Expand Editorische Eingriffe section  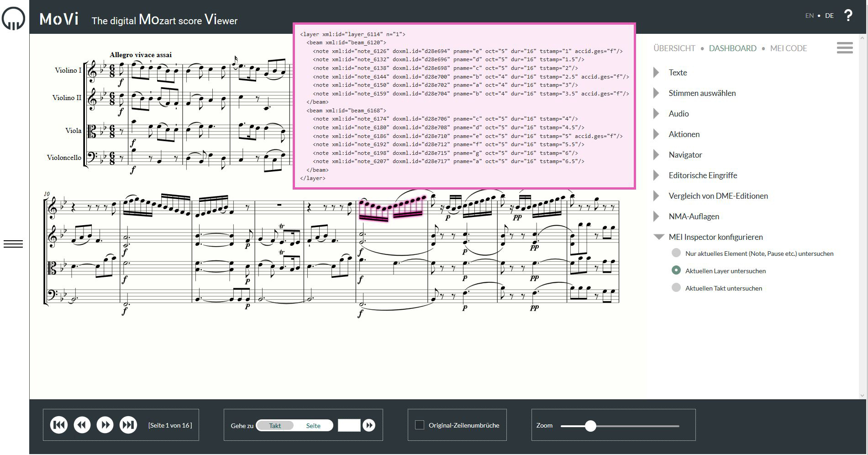(703, 175)
